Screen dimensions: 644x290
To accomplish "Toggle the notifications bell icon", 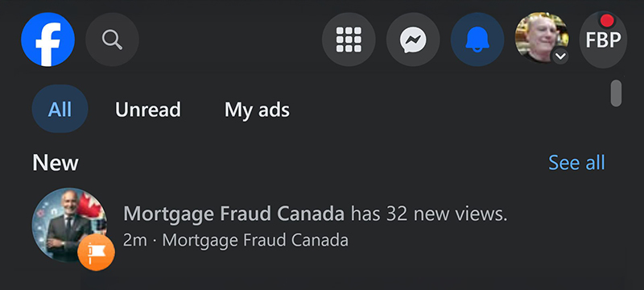I will click(x=477, y=39).
